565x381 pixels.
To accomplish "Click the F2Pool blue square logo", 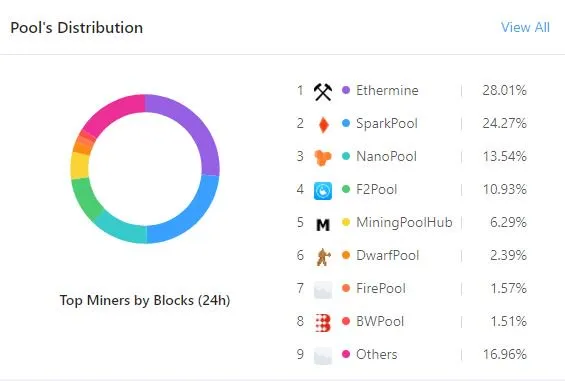I will pyautogui.click(x=323, y=191).
